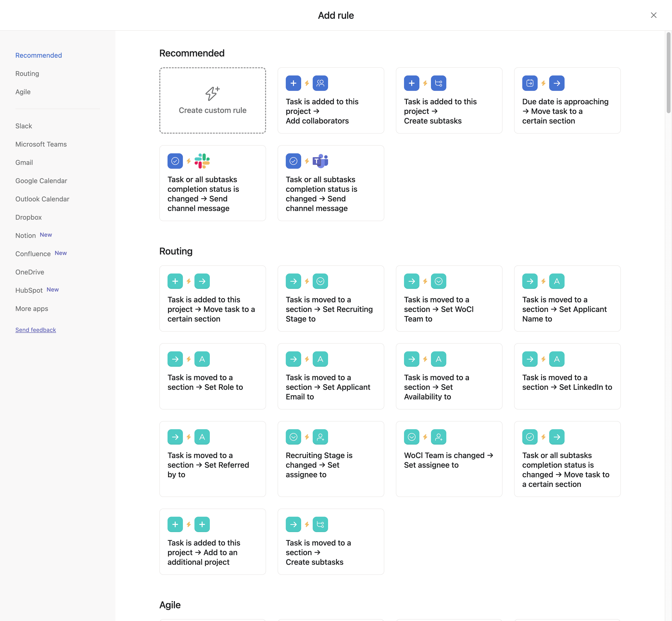Click the checkmark icon on the Routing completion status Move task card
The image size is (672, 621).
click(530, 437)
